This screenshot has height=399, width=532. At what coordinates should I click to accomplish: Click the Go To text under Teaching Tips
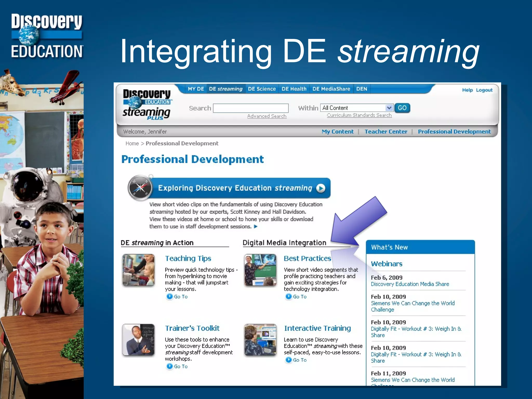tap(181, 297)
